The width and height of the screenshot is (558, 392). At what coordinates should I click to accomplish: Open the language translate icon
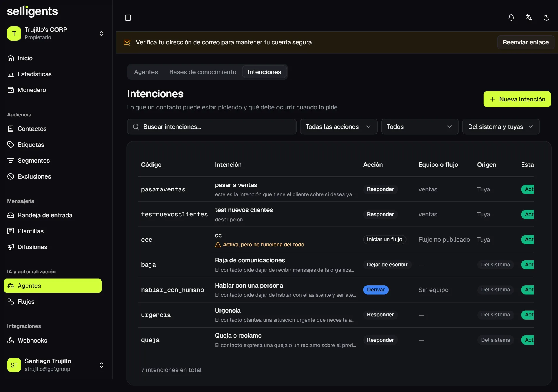point(529,18)
